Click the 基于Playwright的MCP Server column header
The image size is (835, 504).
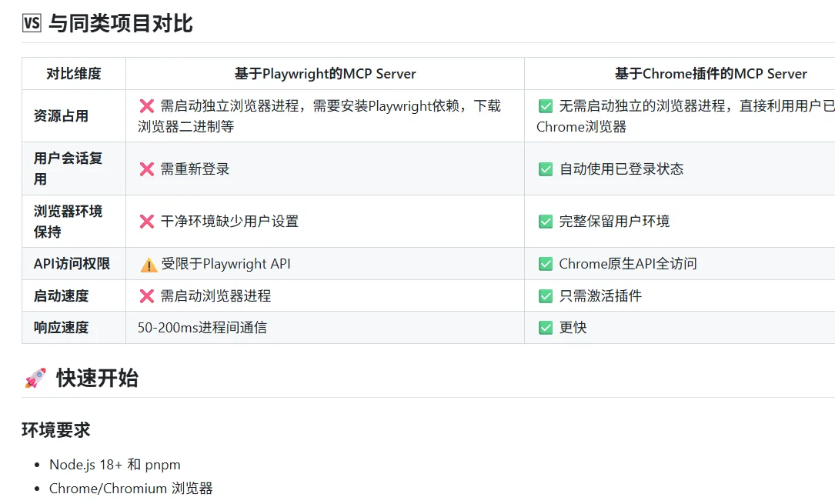[326, 73]
